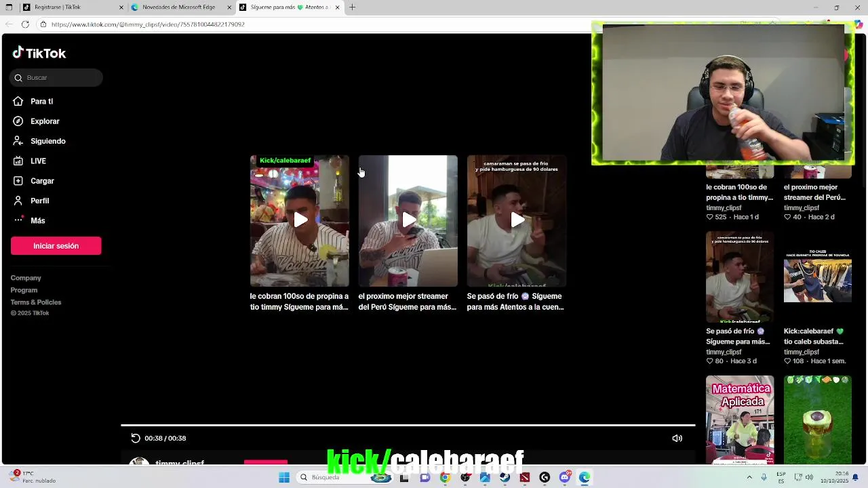Play the 'le cobran 100so' suggested video
This screenshot has width=868, height=488.
click(x=300, y=221)
